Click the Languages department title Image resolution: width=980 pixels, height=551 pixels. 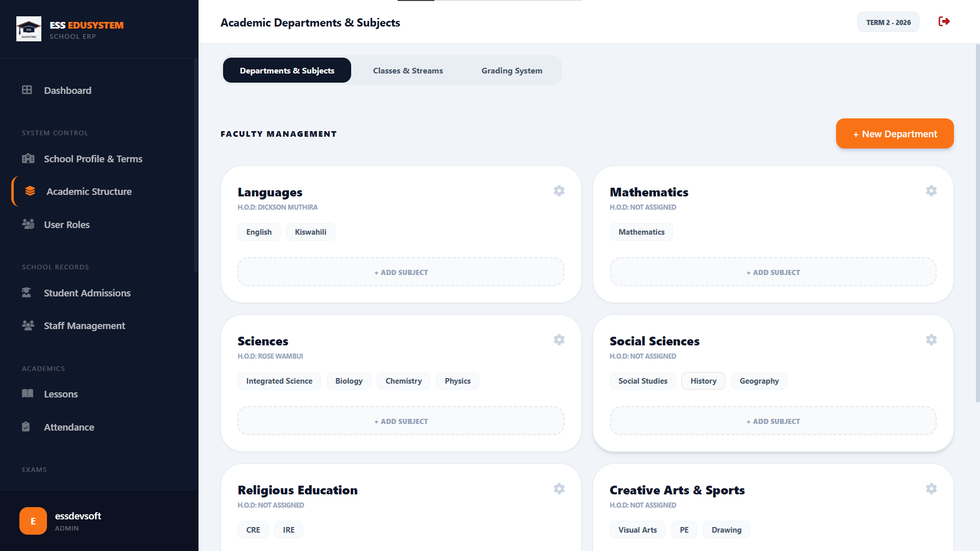(270, 192)
